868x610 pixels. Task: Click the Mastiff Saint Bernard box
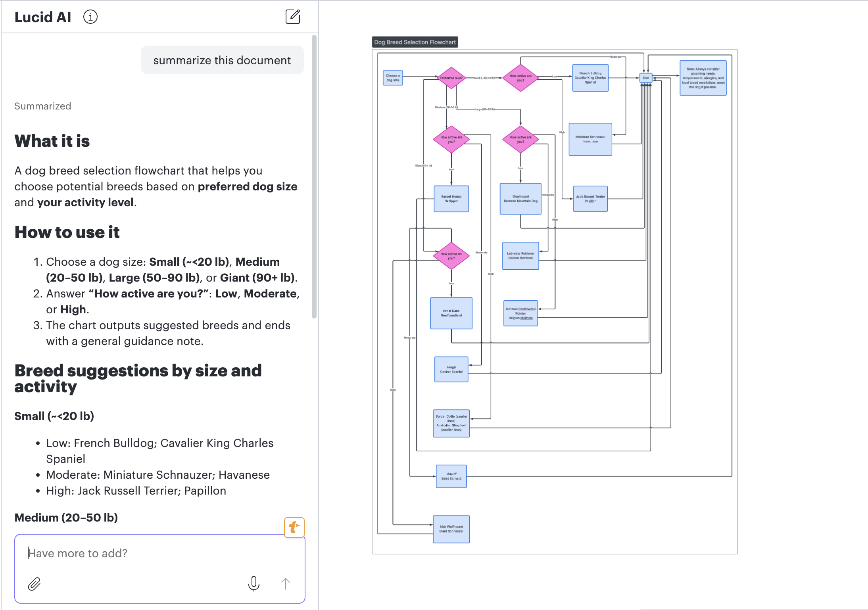451,476
